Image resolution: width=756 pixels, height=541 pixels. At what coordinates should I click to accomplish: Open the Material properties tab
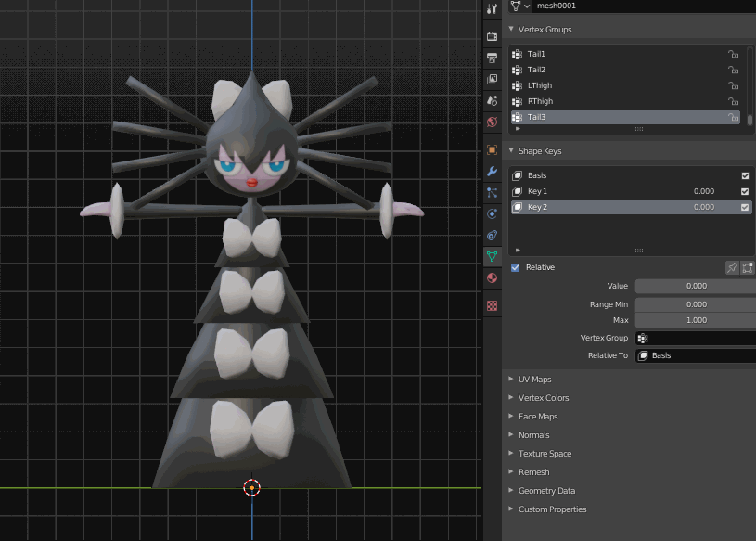point(492,278)
